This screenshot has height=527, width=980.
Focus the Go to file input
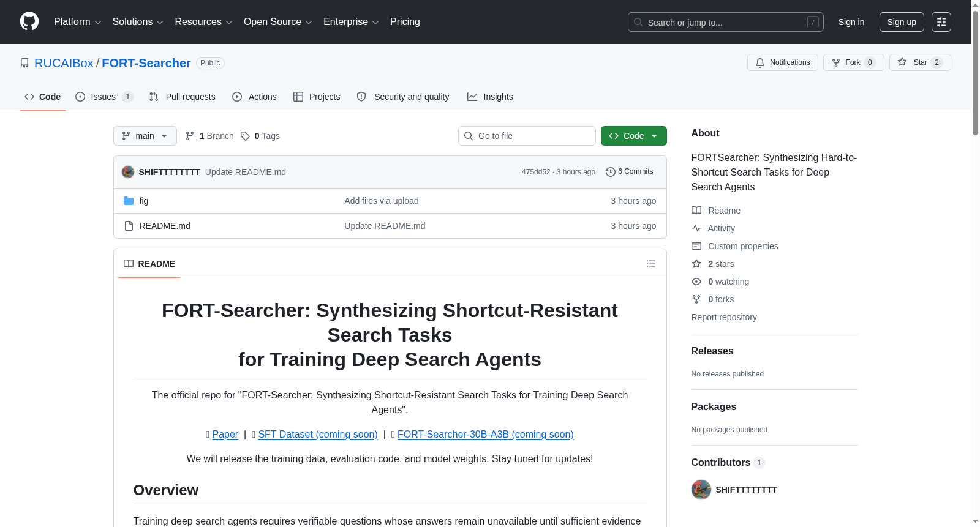527,136
